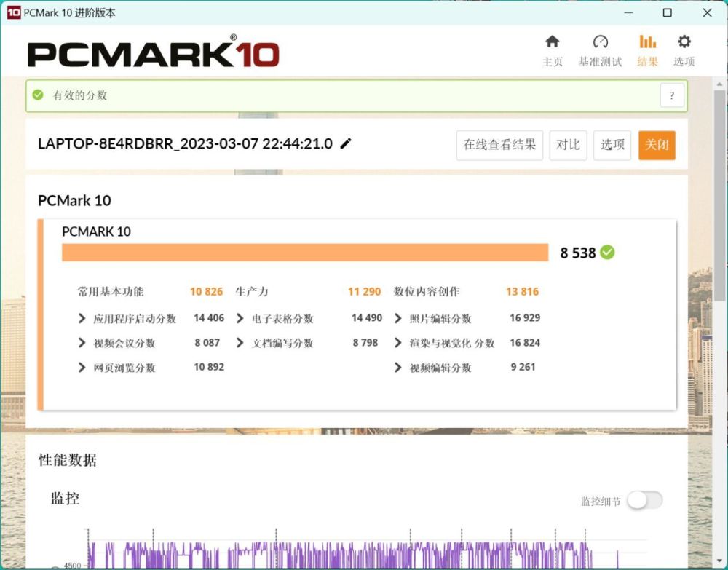Open the 选项 gear settings icon
728x570 pixels.
[684, 41]
